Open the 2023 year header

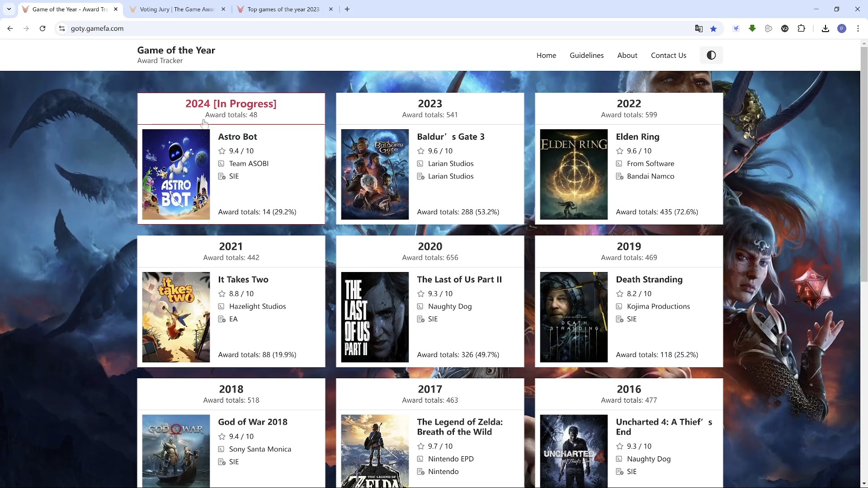(430, 108)
